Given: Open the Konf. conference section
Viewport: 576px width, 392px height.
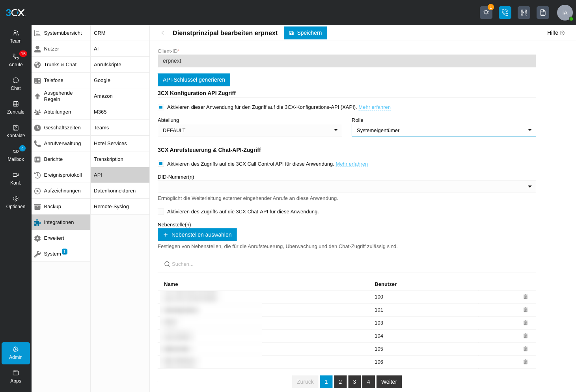Looking at the screenshot, I should pos(16,179).
